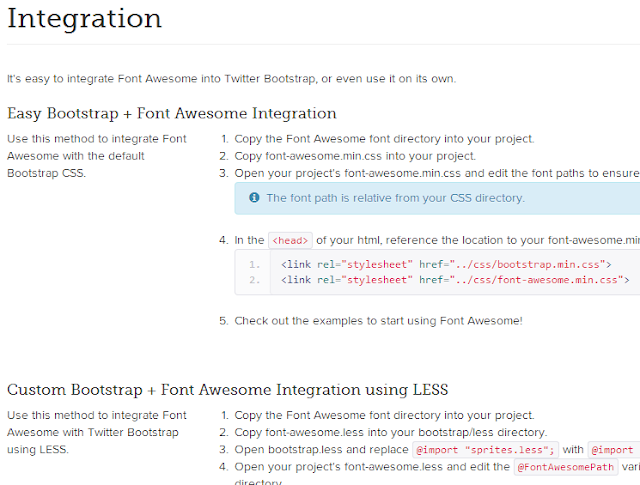The width and height of the screenshot is (640, 485).
Task: Click the intro sentence about Twitter Bootstrap
Action: click(231, 79)
